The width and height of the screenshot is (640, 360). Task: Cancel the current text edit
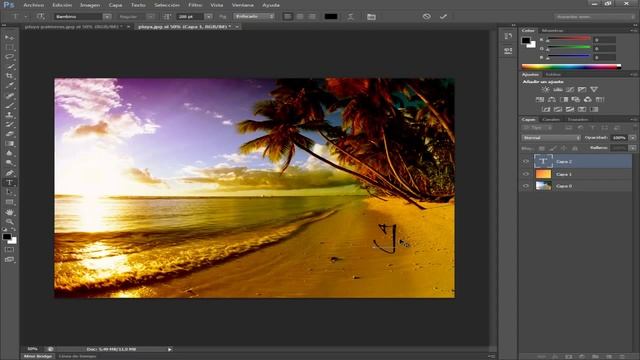427,17
